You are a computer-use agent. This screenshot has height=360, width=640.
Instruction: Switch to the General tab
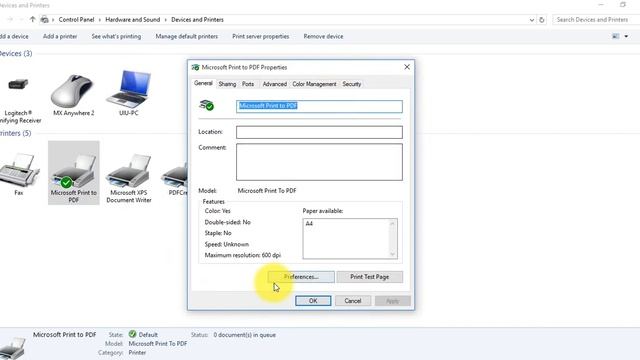coord(203,83)
